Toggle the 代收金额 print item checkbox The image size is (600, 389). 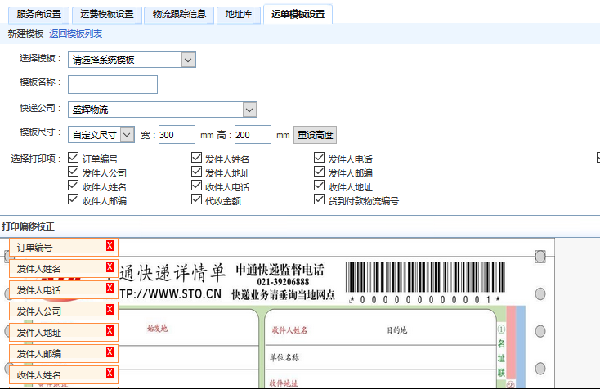(x=196, y=199)
